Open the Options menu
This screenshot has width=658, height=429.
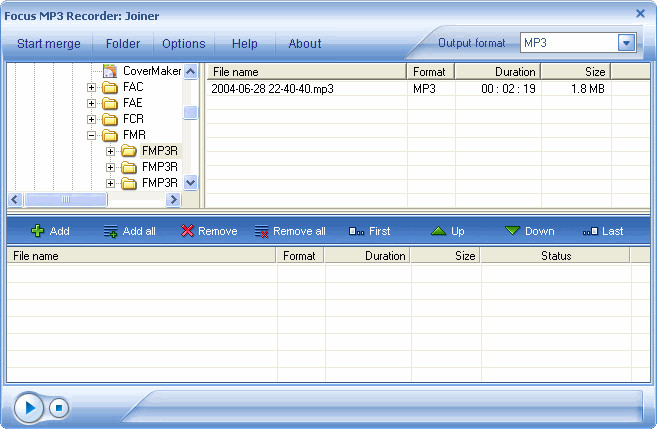tap(184, 44)
